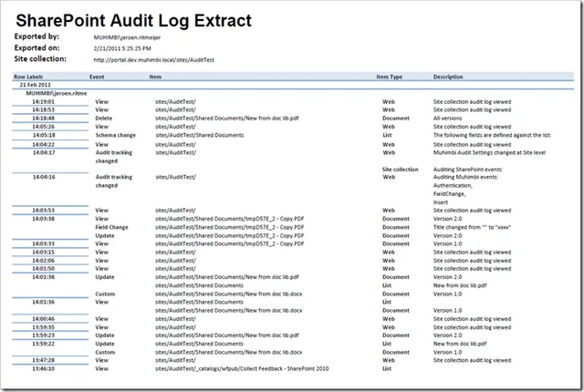Click the Field Change event cell
Screen dimensions: 584x392
click(x=111, y=227)
